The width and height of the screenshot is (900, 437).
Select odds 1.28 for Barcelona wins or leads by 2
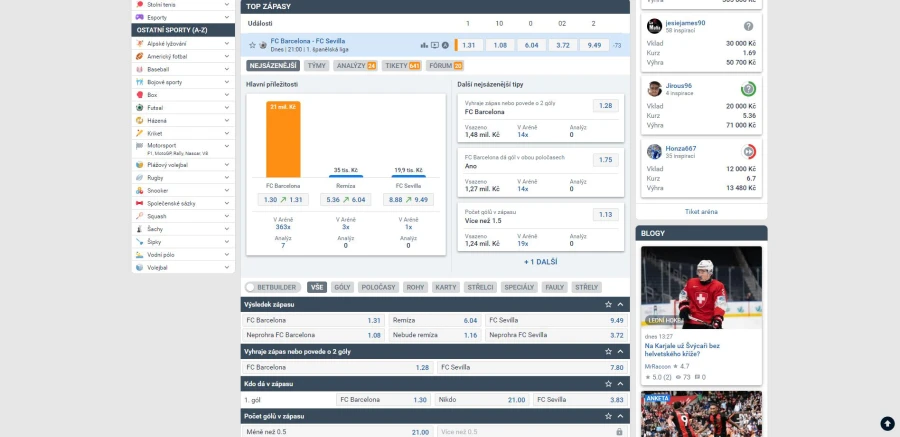click(606, 106)
